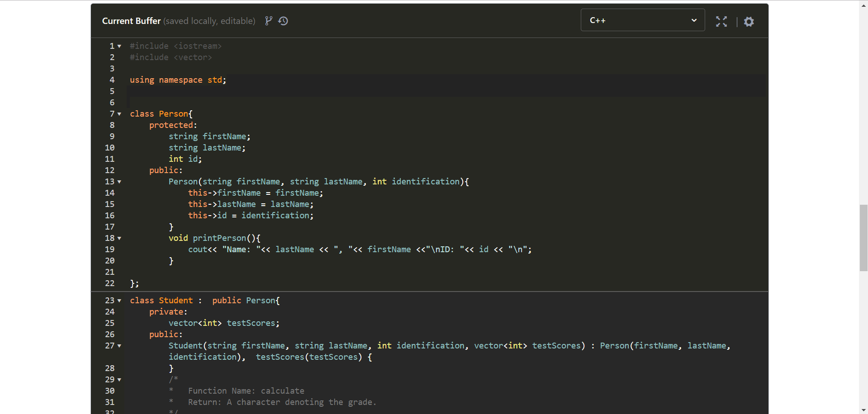Click the 'Current Buffer' title text
The width and height of the screenshot is (868, 414).
click(131, 21)
